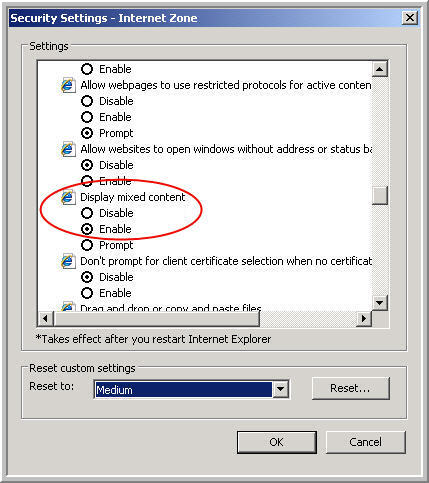
Task: Select Prompt under Display mixed content
Action: coord(107,245)
